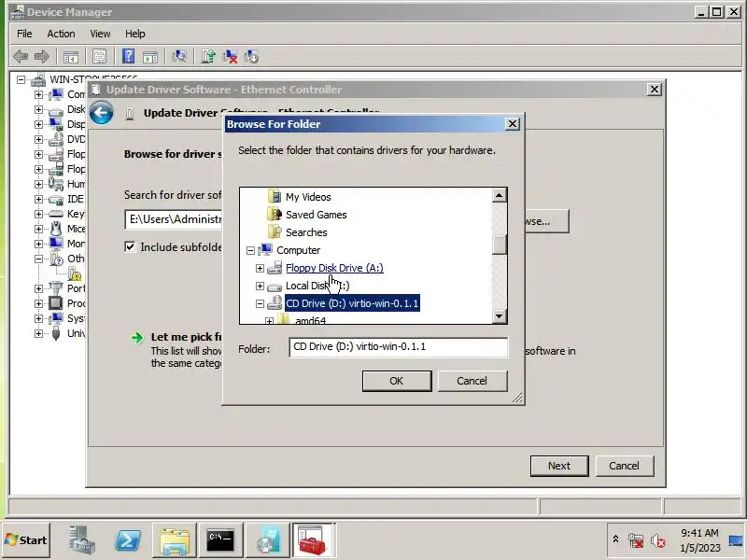
Task: Click OK in Browse For Folder dialog
Action: tap(397, 381)
